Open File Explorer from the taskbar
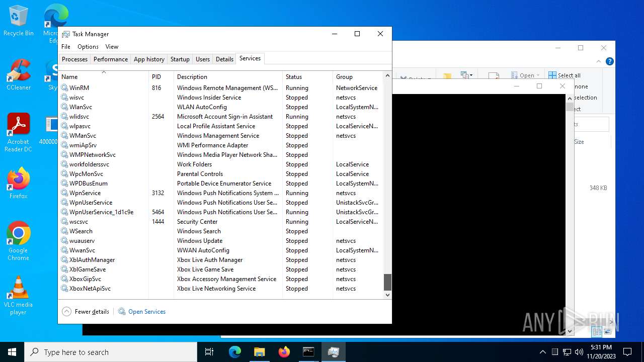644x362 pixels. 260,352
